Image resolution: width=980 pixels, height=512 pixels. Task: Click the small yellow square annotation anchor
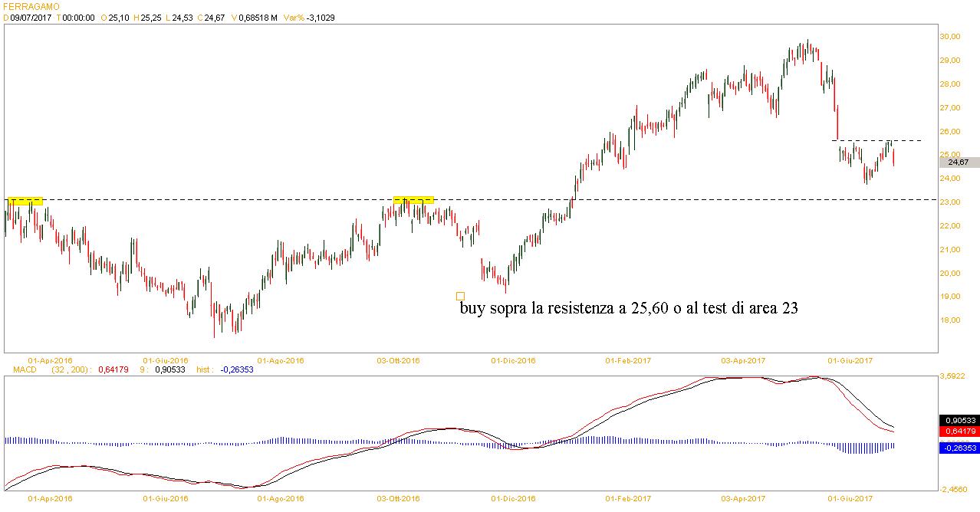tap(460, 296)
